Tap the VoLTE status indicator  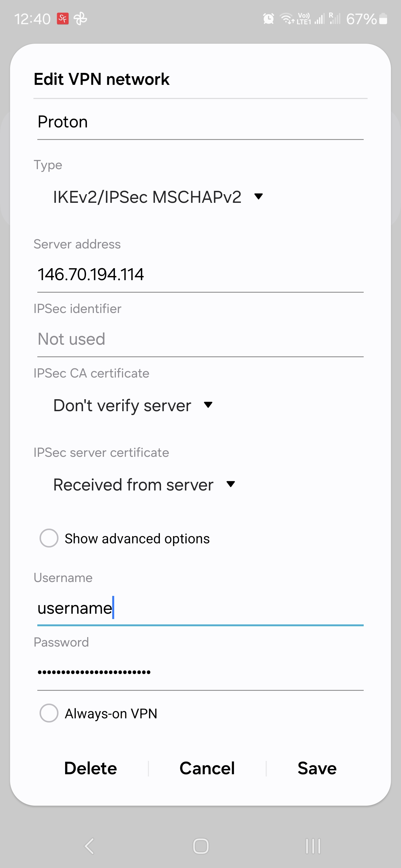coord(304,19)
